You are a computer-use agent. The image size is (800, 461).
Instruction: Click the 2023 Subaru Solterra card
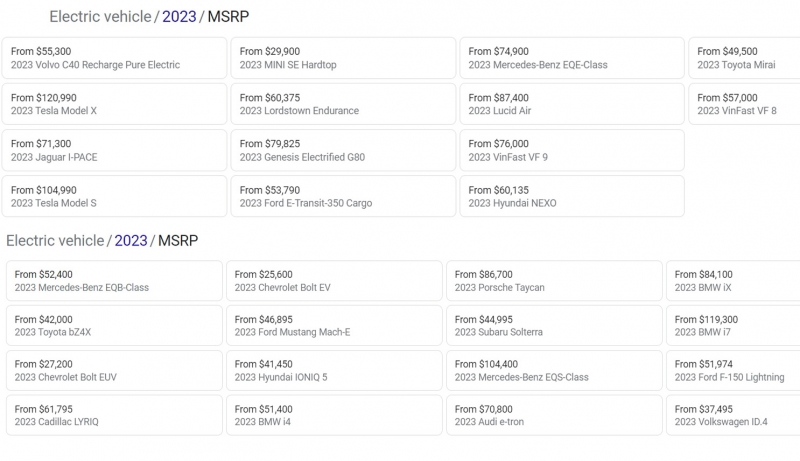[x=553, y=325]
